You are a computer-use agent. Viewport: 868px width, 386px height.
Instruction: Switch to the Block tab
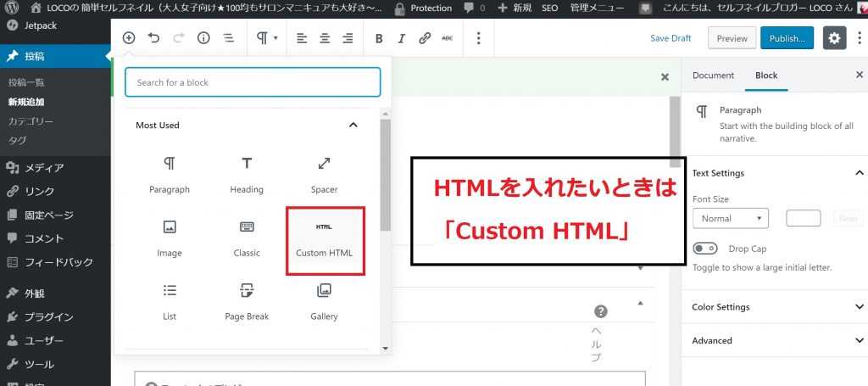coord(766,76)
